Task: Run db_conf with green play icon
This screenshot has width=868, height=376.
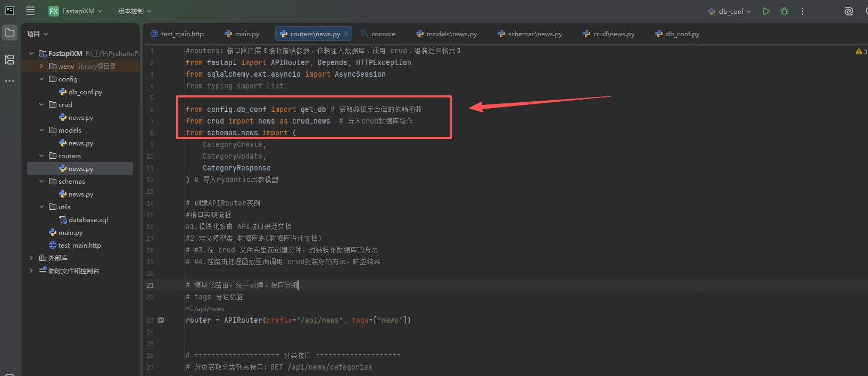Action: point(766,11)
